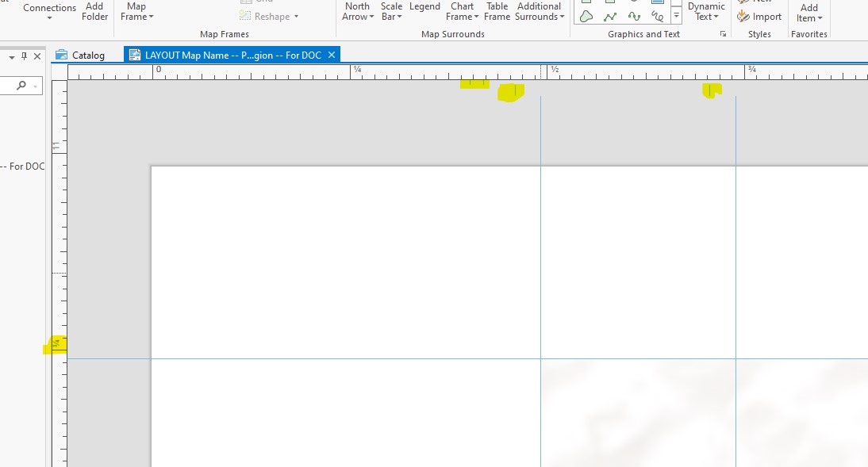Click the ¼ mark on horizontal ruler
This screenshot has height=467, width=868.
click(358, 69)
